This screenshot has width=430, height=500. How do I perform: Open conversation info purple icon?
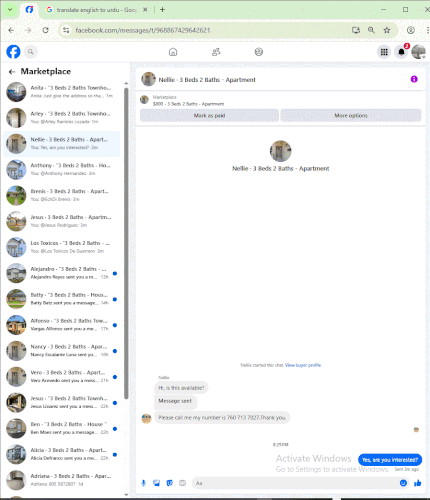pos(414,79)
